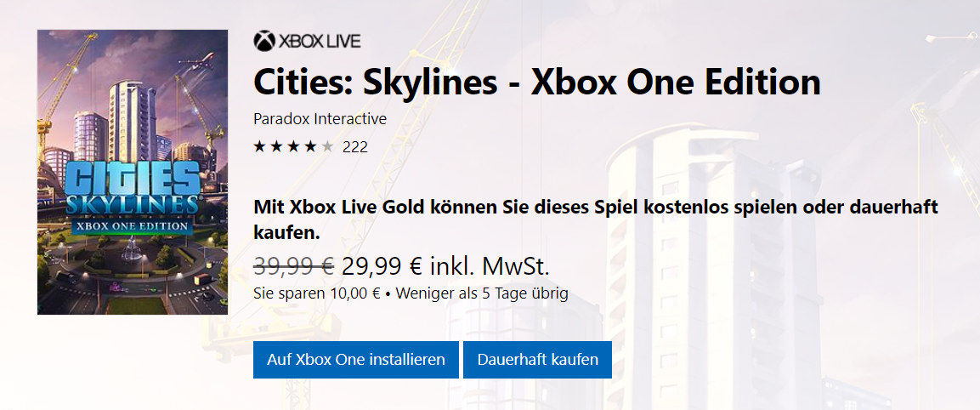This screenshot has width=980, height=410.
Task: Open the 222 ratings count
Action: pyautogui.click(x=355, y=148)
